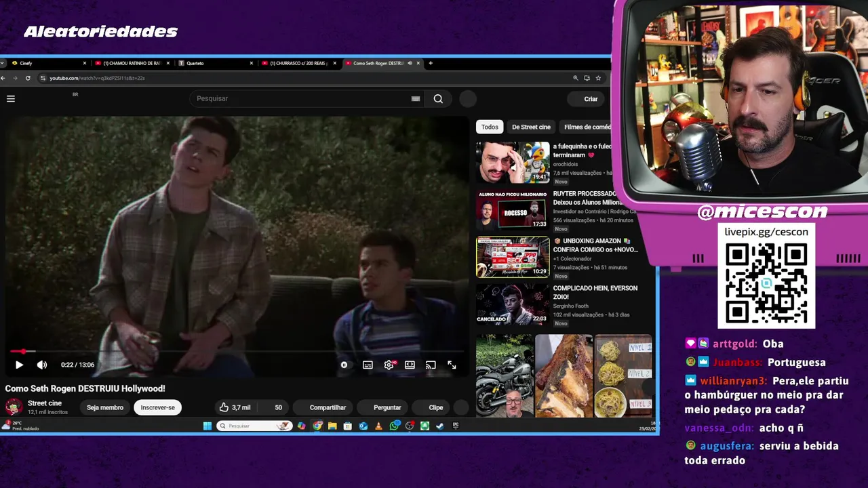Cast the video to a TV
The image size is (868, 488).
tap(431, 365)
